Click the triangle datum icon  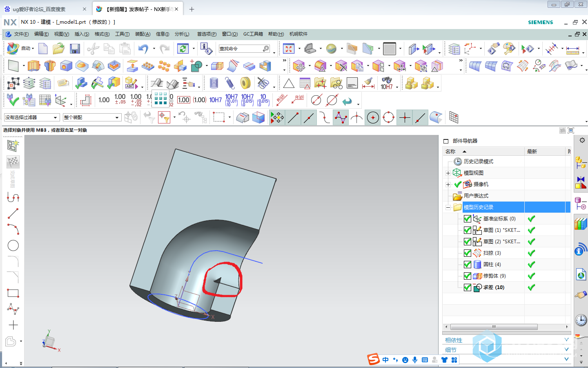tap(289, 83)
